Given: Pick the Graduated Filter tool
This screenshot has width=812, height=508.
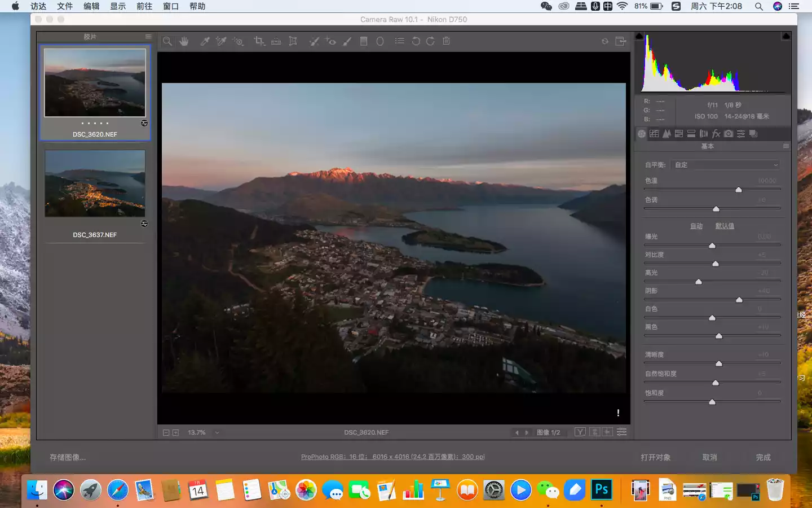Looking at the screenshot, I should point(364,41).
